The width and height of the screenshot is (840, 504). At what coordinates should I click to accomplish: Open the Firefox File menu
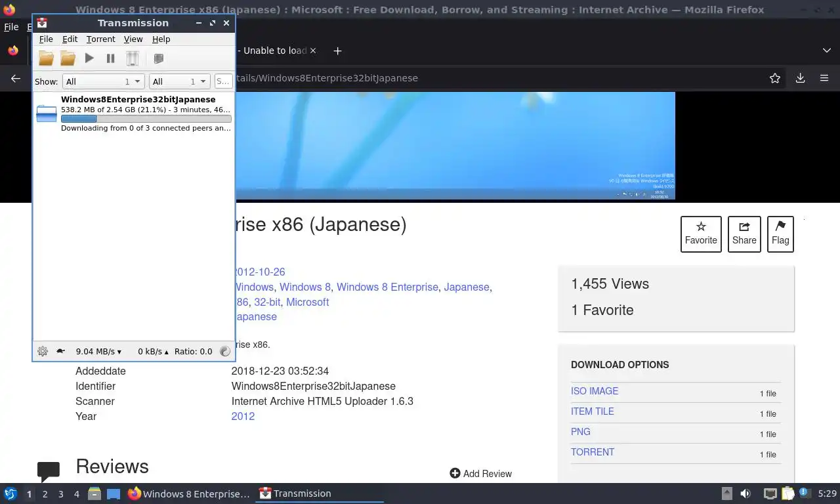[11, 27]
